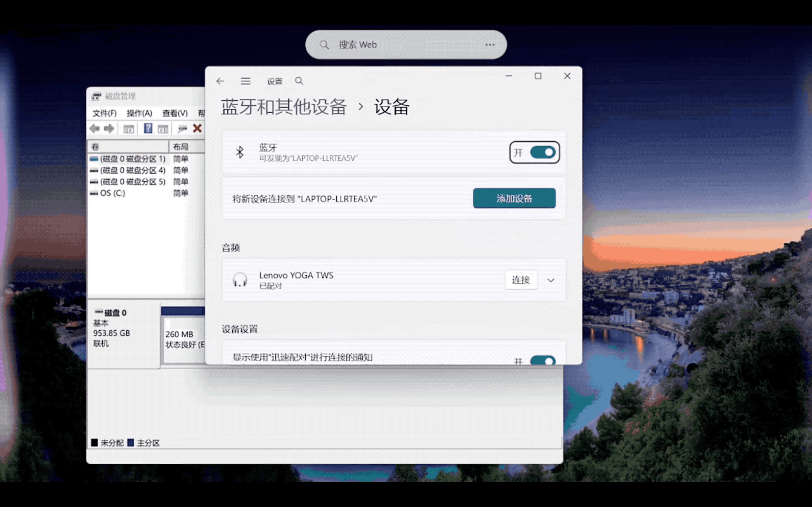The image size is (812, 507).
Task: Open the 查看(V) menu
Action: pyautogui.click(x=175, y=113)
